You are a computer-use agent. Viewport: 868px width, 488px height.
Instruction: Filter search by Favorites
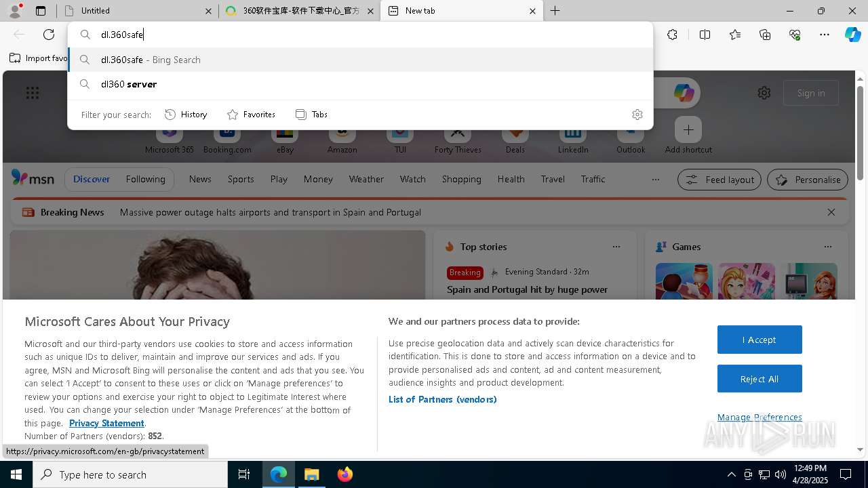tap(251, 115)
